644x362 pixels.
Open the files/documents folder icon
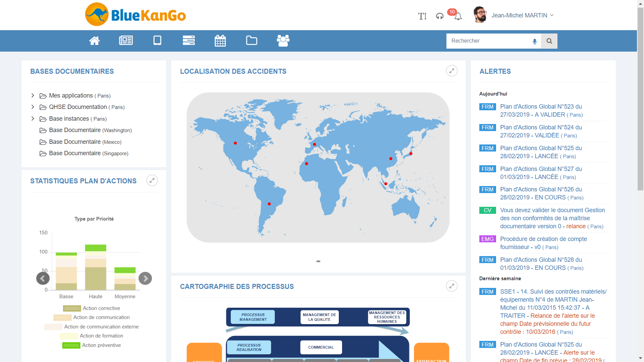point(251,41)
